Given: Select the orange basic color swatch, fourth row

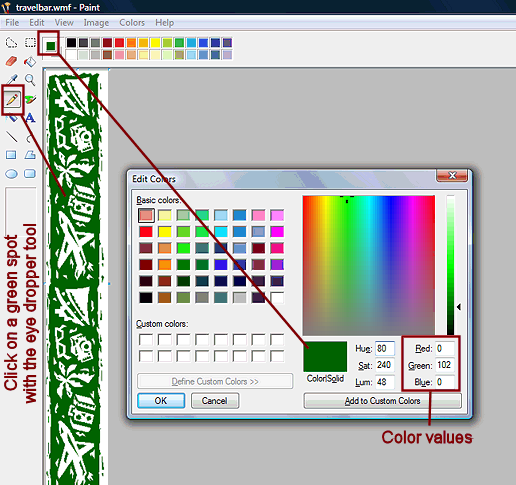Looking at the screenshot, I should point(165,265).
